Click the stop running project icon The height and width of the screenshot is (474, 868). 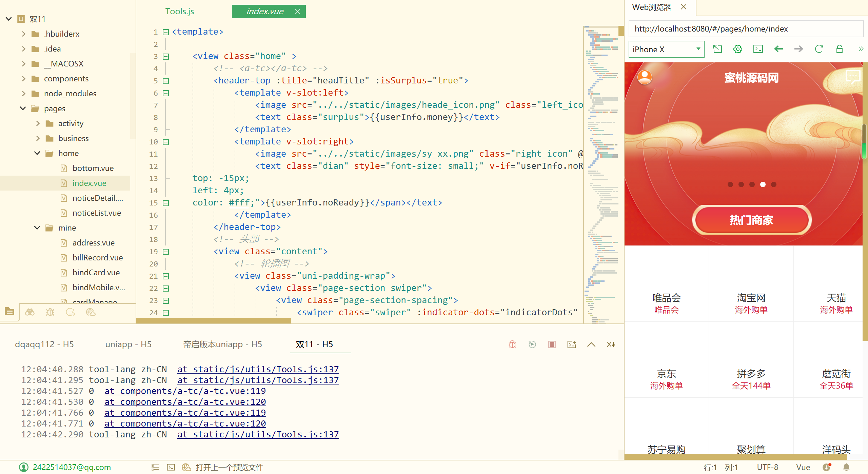pyautogui.click(x=551, y=344)
